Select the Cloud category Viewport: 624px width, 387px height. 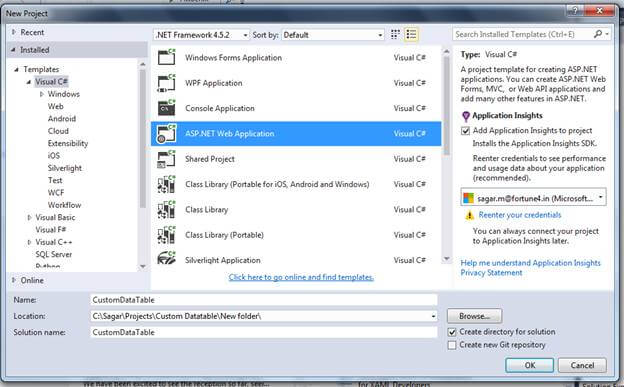tap(58, 131)
